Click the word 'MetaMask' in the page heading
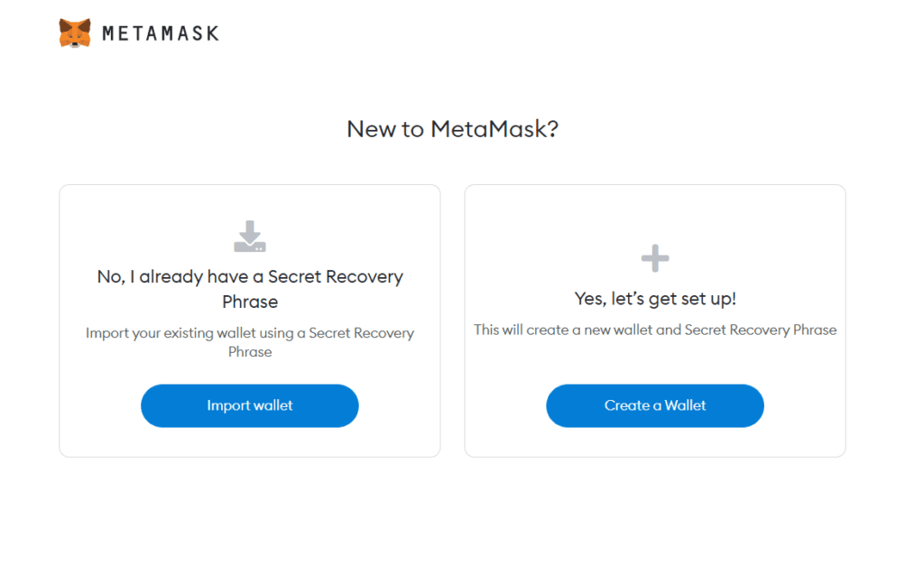Viewport: 924px width, 585px height. [x=489, y=129]
